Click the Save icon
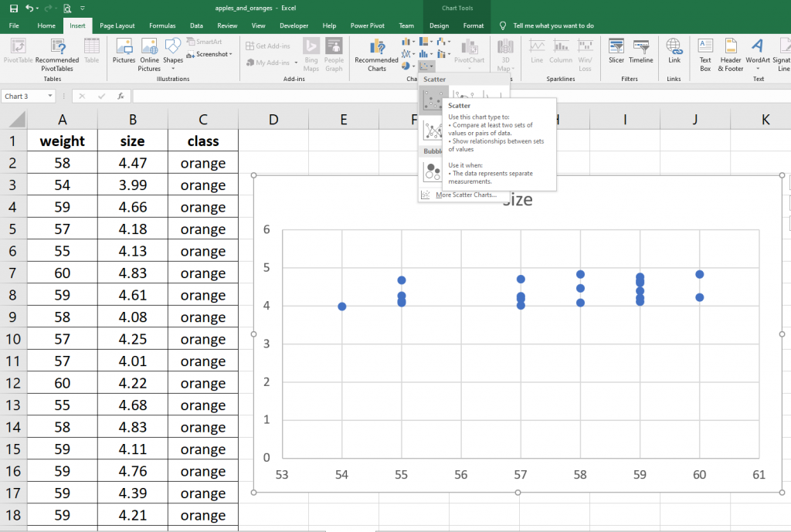 click(x=14, y=8)
